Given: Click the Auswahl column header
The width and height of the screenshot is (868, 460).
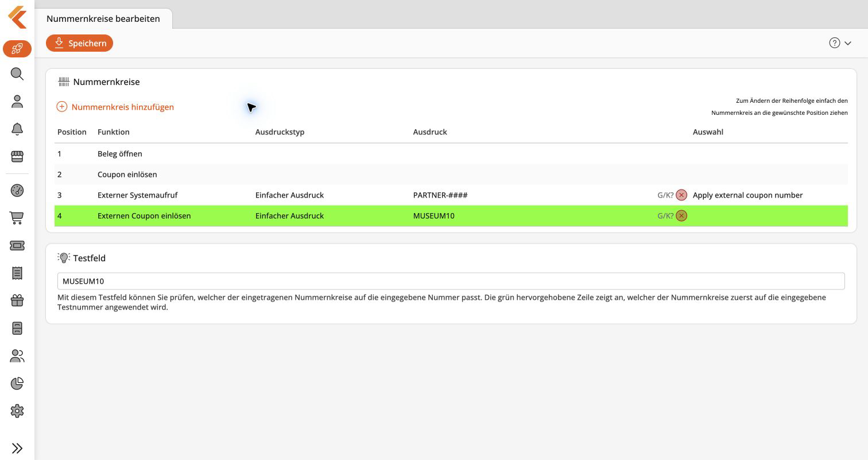Looking at the screenshot, I should point(708,132).
